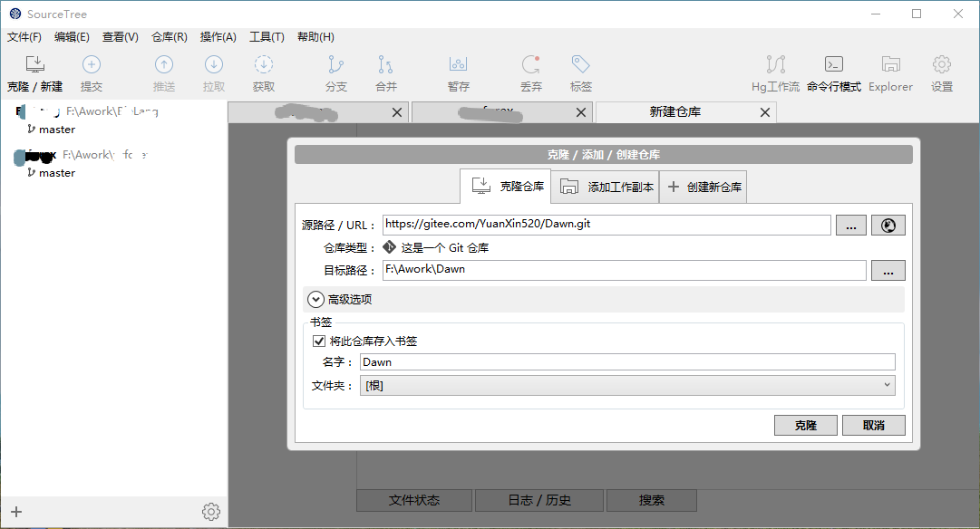The image size is (980, 529).
Task: Open the command line mode (命令行模式) icon
Action: click(x=834, y=64)
